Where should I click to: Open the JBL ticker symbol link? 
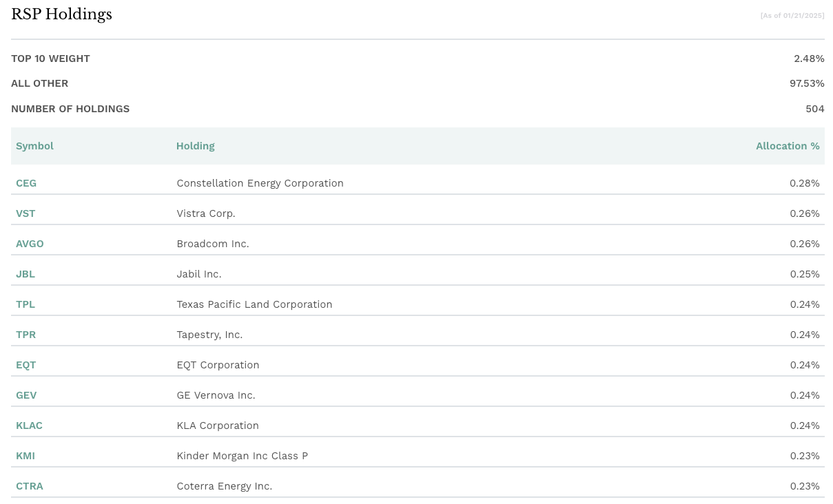[x=25, y=274]
